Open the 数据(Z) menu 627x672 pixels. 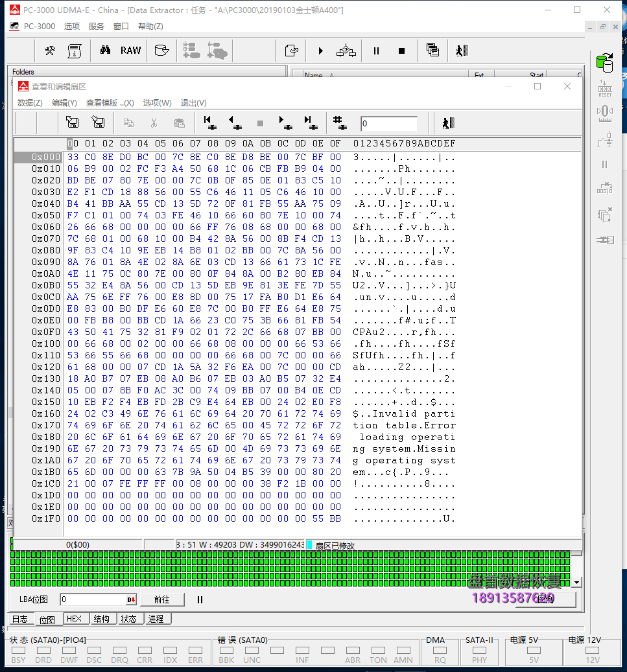30,103
